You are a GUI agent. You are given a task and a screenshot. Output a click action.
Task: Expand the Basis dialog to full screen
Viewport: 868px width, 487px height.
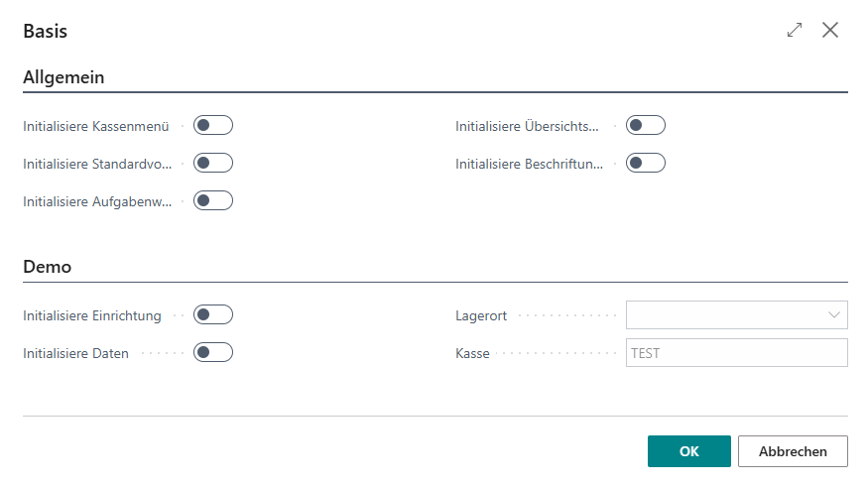795,31
